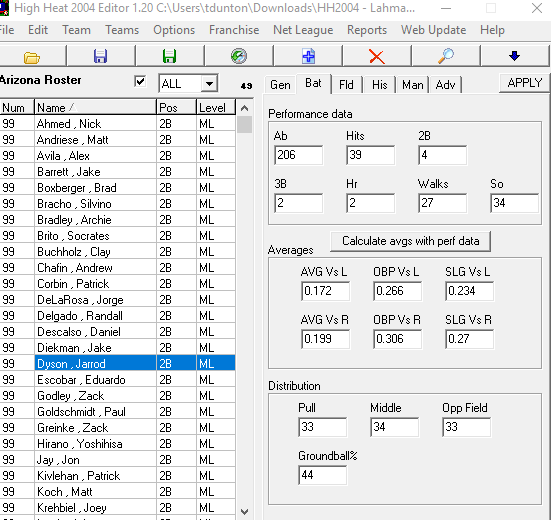Click the roster scrollbar thumb
The width and height of the screenshot is (551, 520).
click(245, 125)
